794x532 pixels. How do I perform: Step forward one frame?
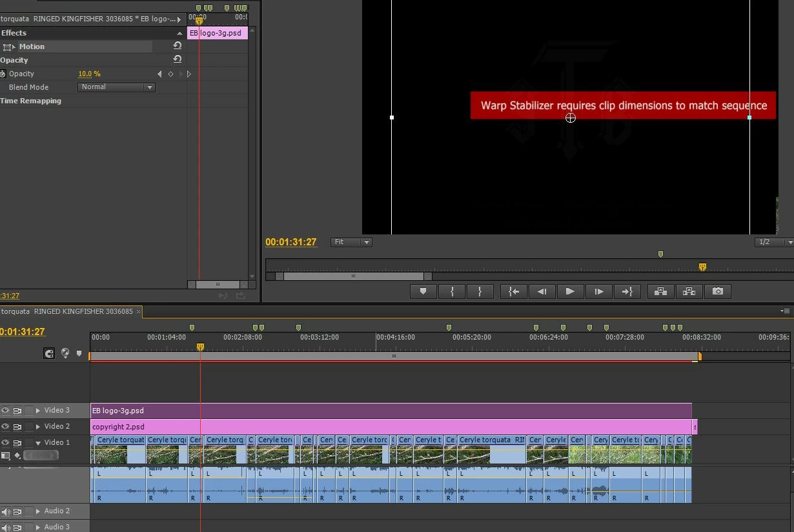(598, 291)
